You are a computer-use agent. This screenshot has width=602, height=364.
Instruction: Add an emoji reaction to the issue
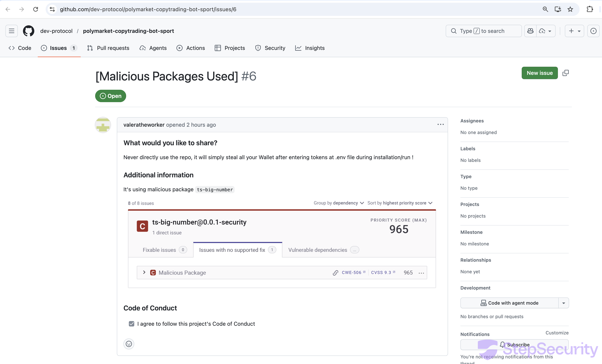129,344
